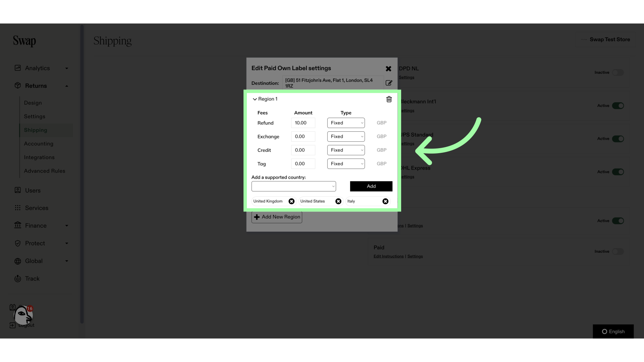644x362 pixels.
Task: Click the Global globe icon in the sidebar
Action: [18, 261]
